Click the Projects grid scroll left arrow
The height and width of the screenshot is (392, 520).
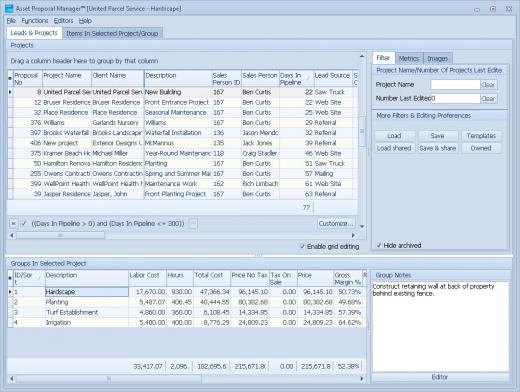click(12, 235)
